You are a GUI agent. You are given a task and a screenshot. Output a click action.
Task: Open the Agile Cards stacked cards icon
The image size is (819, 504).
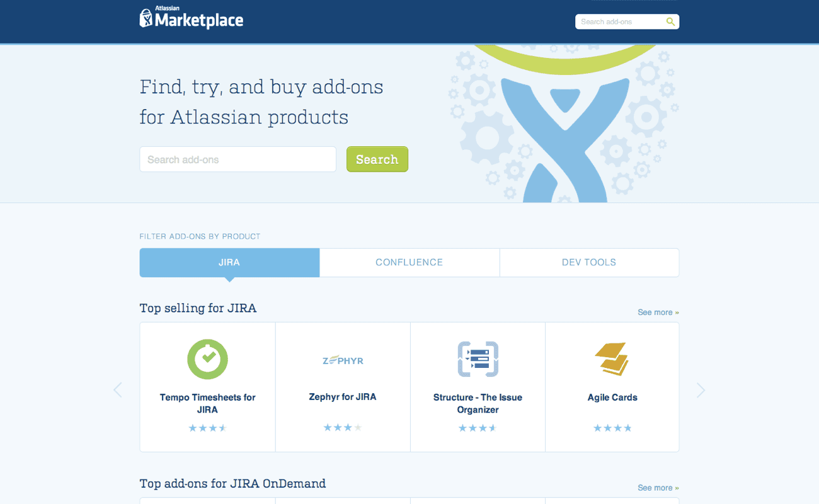tap(612, 358)
